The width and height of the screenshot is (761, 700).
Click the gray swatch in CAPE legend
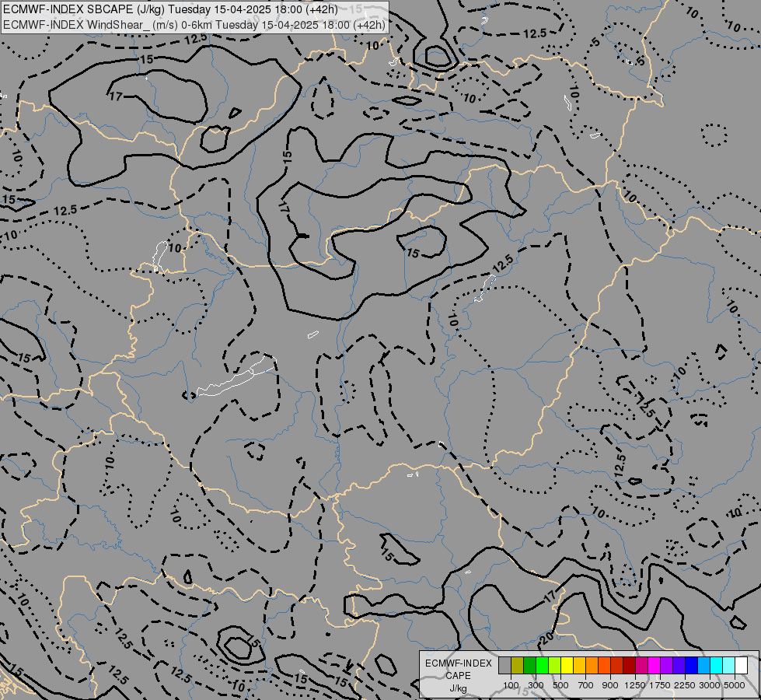504,666
